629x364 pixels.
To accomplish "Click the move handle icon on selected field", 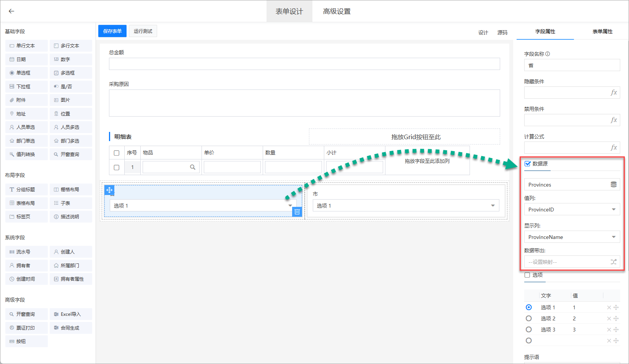I will tap(109, 190).
